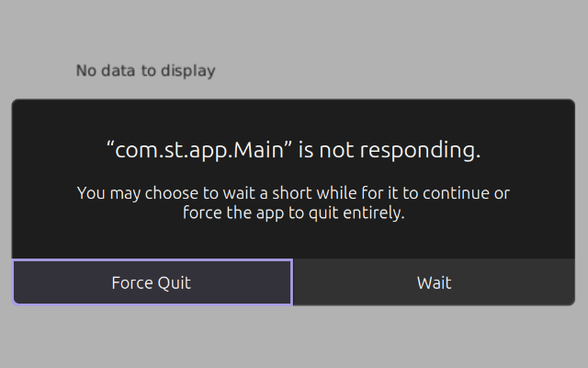Hit Wait in the not-responding dialog

[434, 282]
